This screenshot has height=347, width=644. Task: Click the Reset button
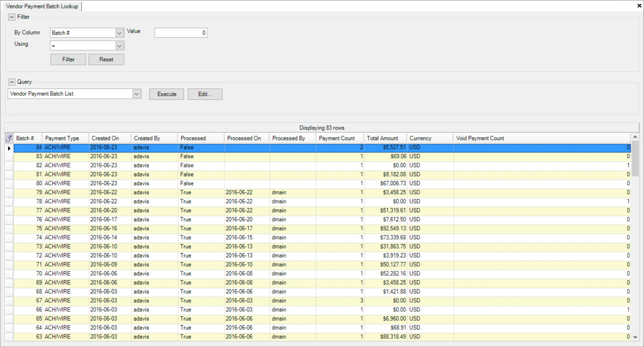[106, 59]
